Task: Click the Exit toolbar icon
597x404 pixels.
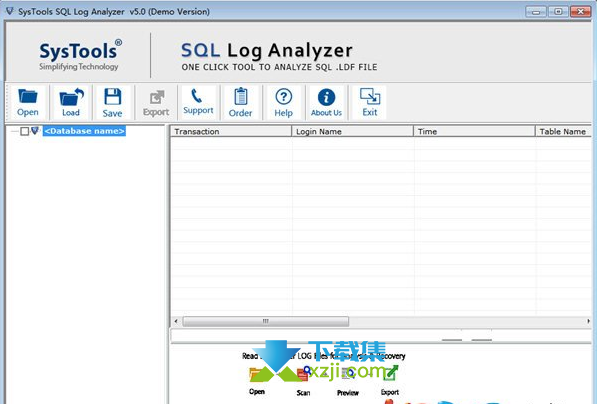Action: point(370,96)
